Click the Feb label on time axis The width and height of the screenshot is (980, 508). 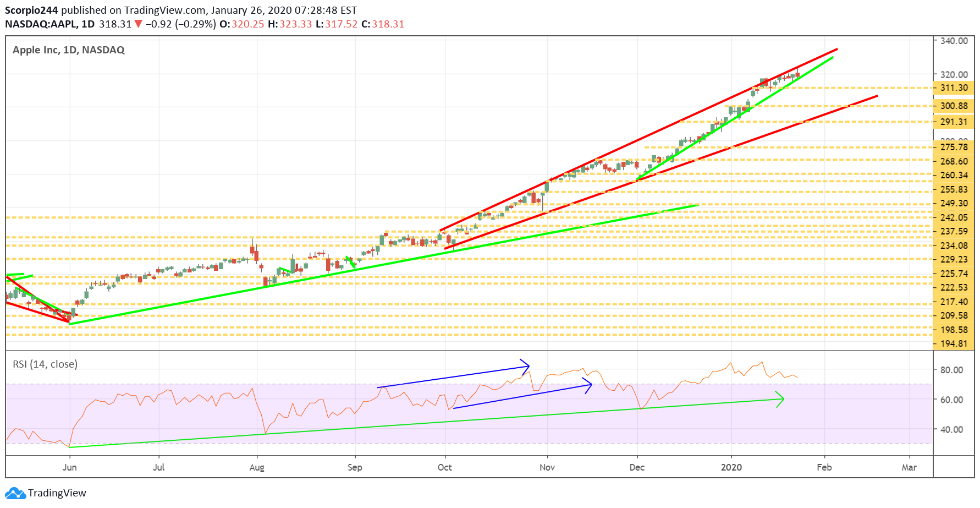click(x=824, y=468)
